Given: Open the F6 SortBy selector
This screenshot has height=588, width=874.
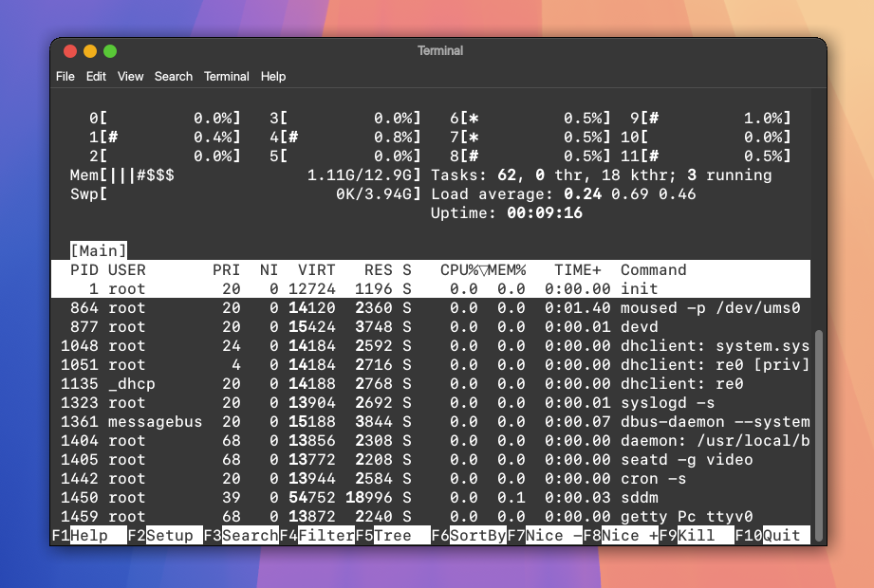Looking at the screenshot, I should tap(468, 536).
